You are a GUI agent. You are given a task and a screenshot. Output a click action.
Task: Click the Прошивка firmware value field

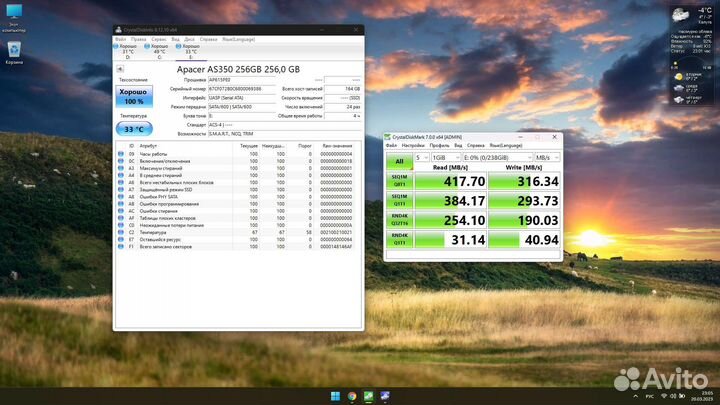click(242, 80)
